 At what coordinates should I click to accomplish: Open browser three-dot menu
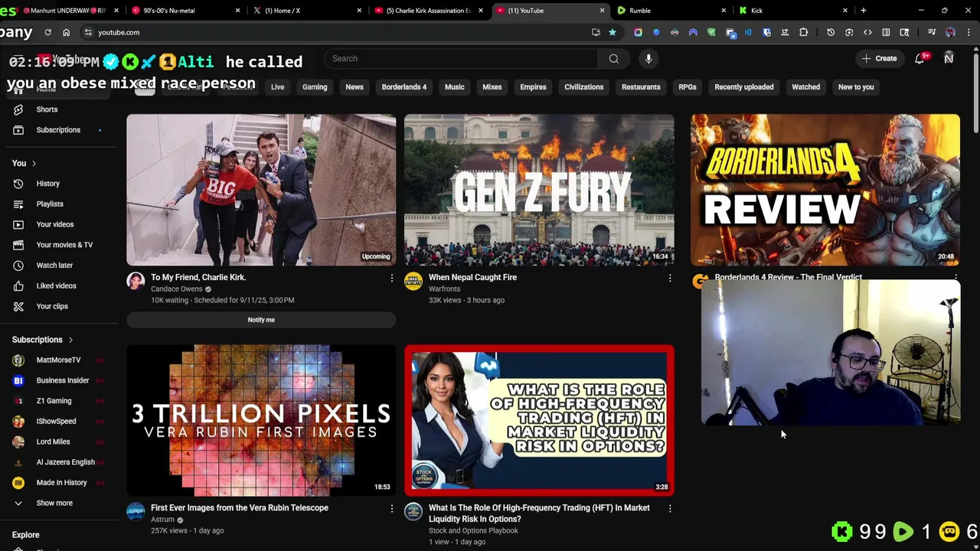tap(969, 32)
